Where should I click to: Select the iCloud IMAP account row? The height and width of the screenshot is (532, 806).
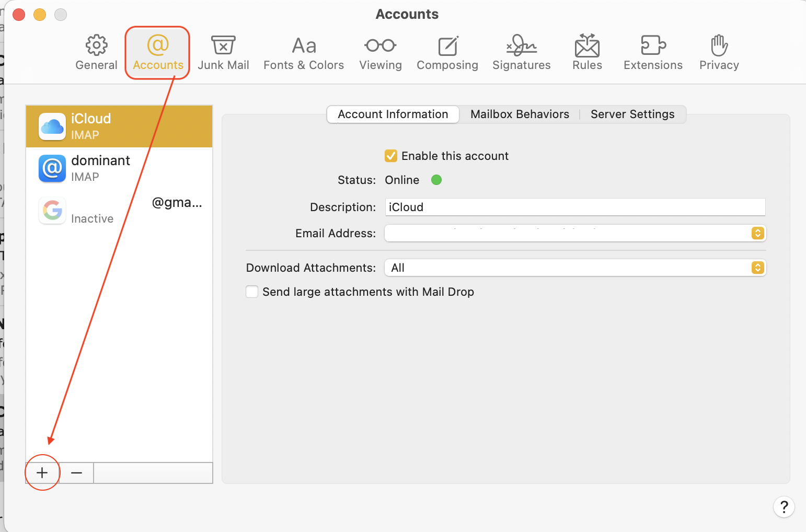pyautogui.click(x=119, y=126)
